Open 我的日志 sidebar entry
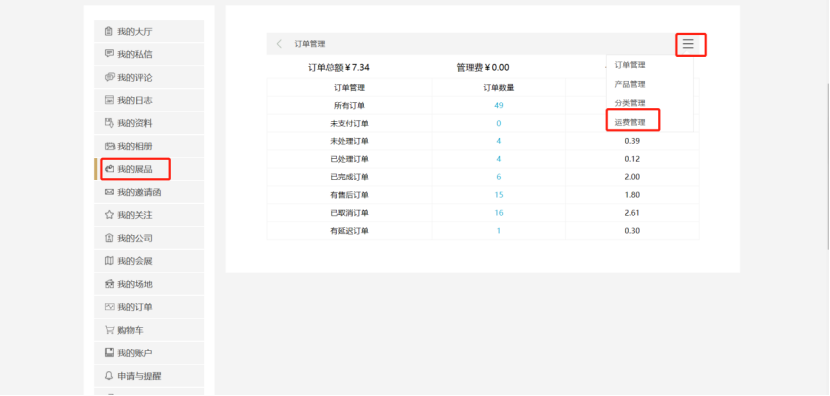Screen dimensions: 830x396 (x=149, y=100)
